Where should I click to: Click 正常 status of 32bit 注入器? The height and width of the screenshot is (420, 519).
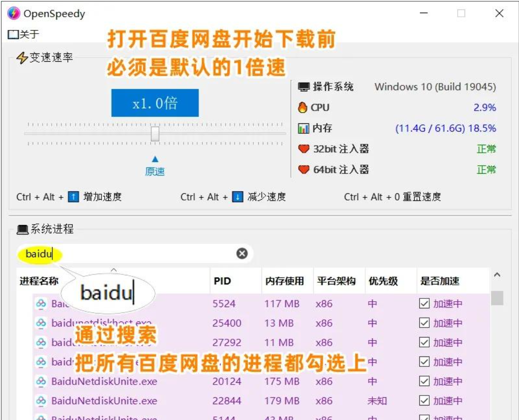pyautogui.click(x=486, y=149)
